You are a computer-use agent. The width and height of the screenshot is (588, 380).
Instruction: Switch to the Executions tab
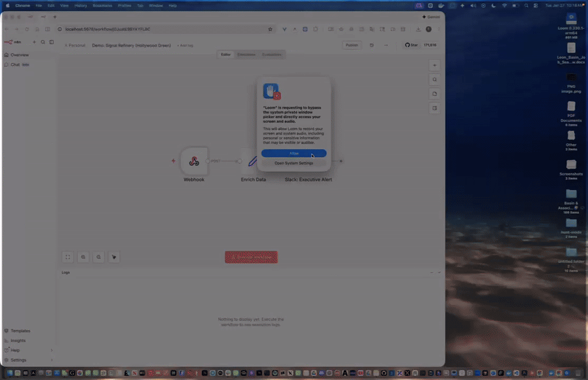click(246, 55)
